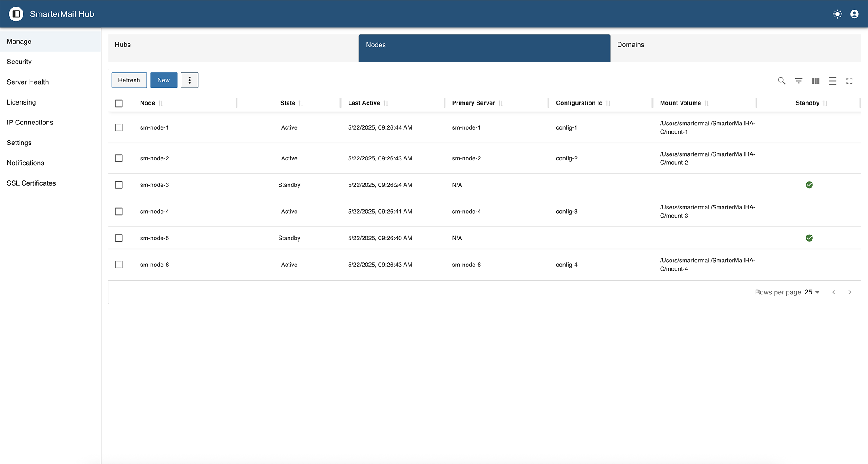Click the New button

pyautogui.click(x=164, y=80)
